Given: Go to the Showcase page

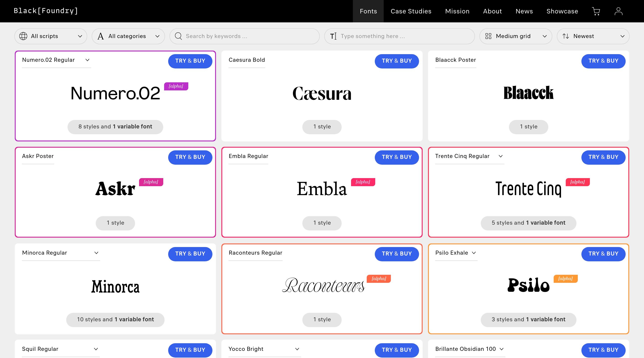Looking at the screenshot, I should pos(562,11).
